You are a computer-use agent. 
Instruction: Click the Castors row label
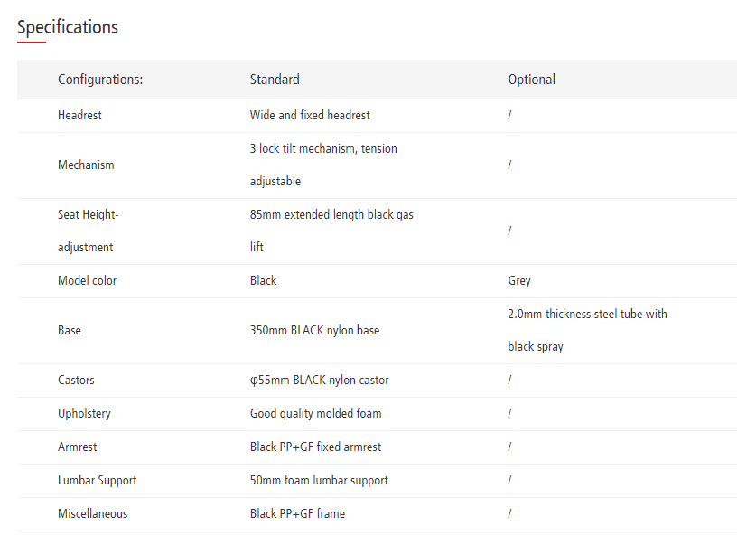[76, 381]
